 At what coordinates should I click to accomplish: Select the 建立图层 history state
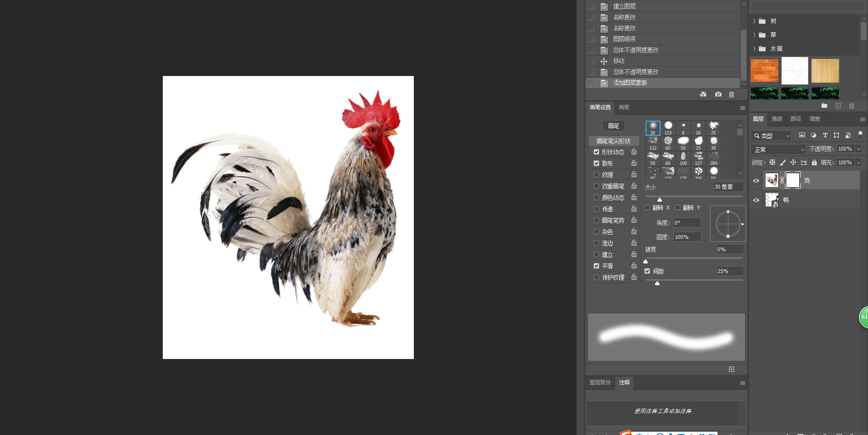coord(663,6)
